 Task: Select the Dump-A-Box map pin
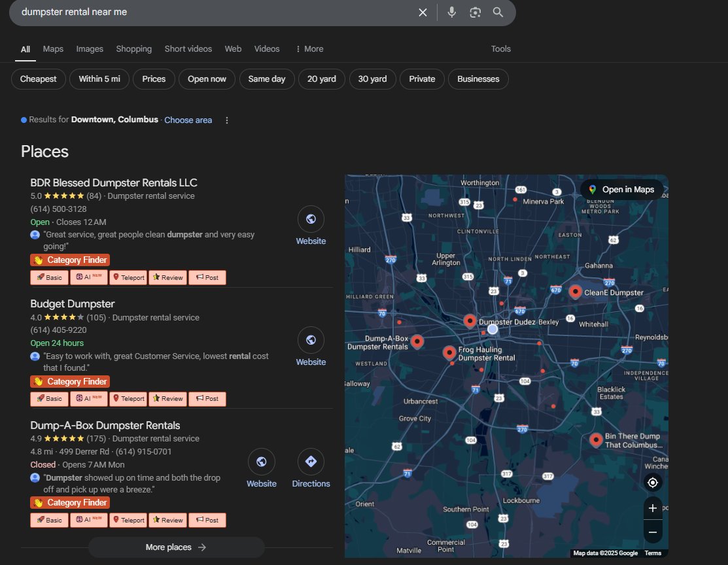(417, 341)
